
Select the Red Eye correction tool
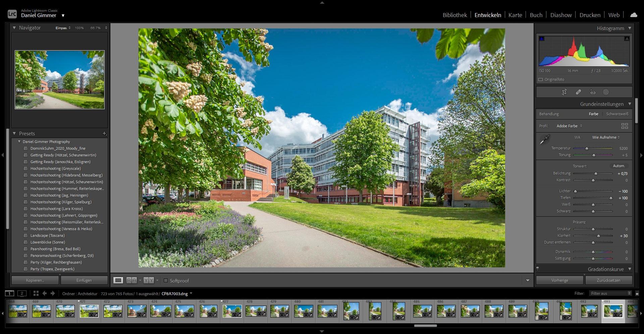point(593,92)
